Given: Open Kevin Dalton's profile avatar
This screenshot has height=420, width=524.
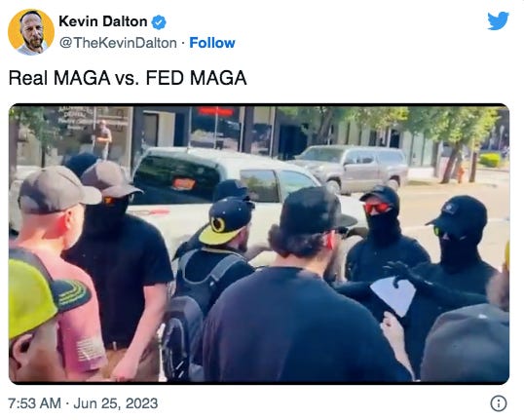Looking at the screenshot, I should 31,32.
